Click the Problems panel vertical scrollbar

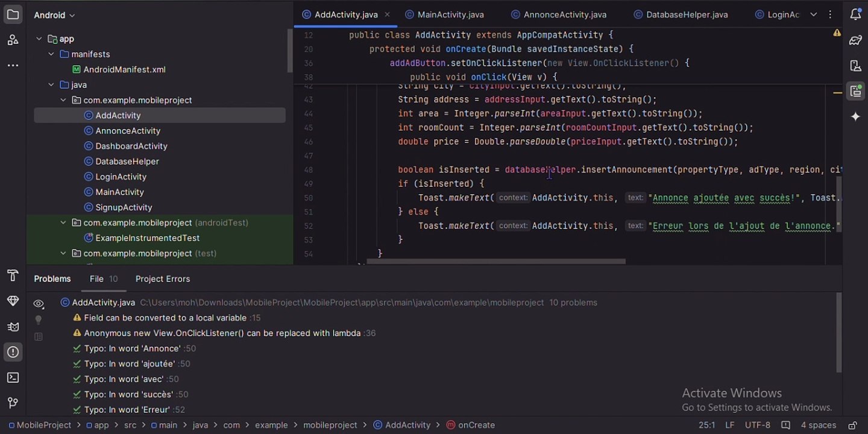tap(838, 333)
